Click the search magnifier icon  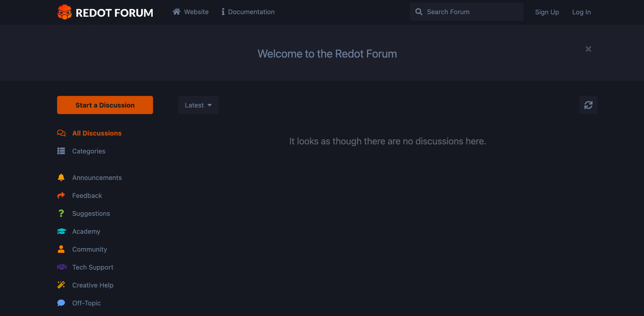[419, 12]
